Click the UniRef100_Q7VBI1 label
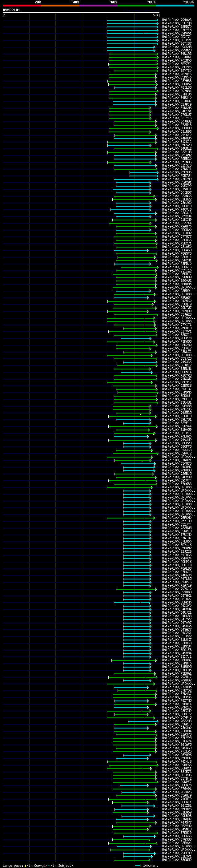 (x=177, y=189)
